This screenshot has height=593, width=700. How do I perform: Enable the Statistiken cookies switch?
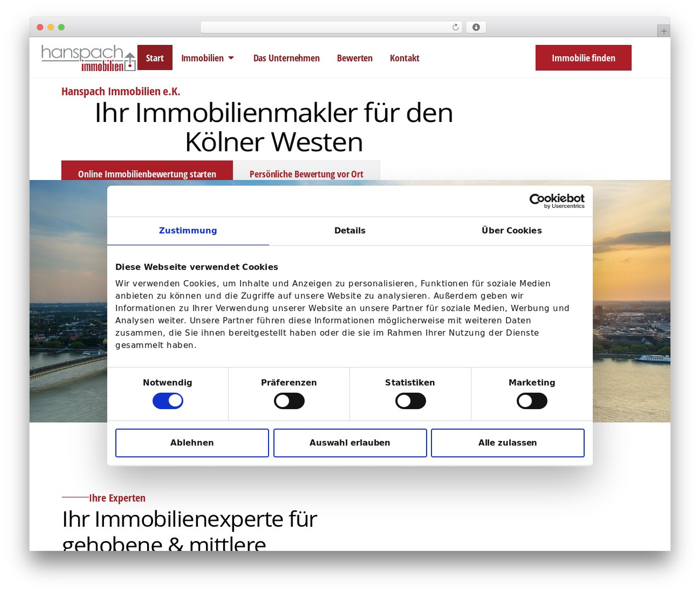[x=411, y=401]
